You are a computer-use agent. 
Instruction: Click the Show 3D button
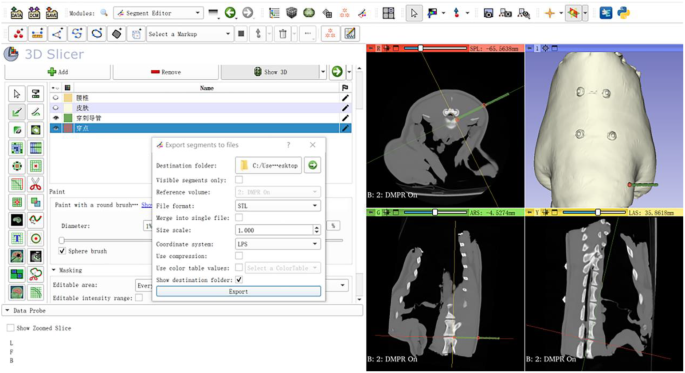(x=270, y=72)
